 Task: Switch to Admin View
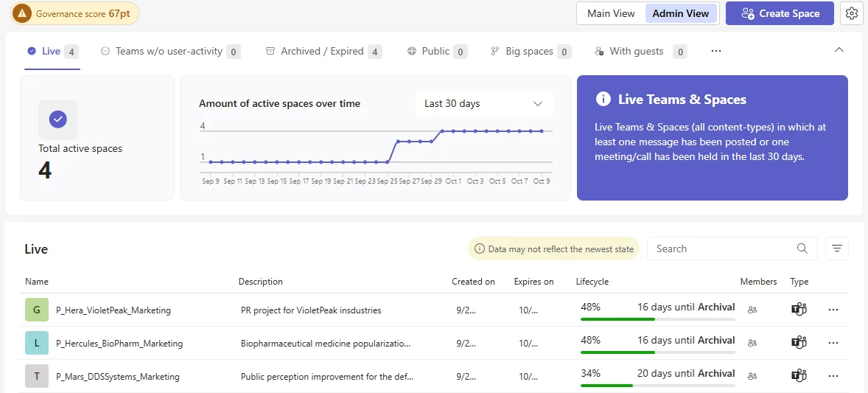pyautogui.click(x=680, y=13)
